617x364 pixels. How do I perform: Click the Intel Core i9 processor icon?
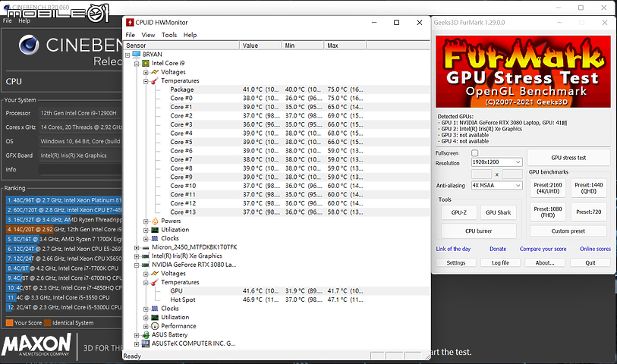(x=146, y=63)
